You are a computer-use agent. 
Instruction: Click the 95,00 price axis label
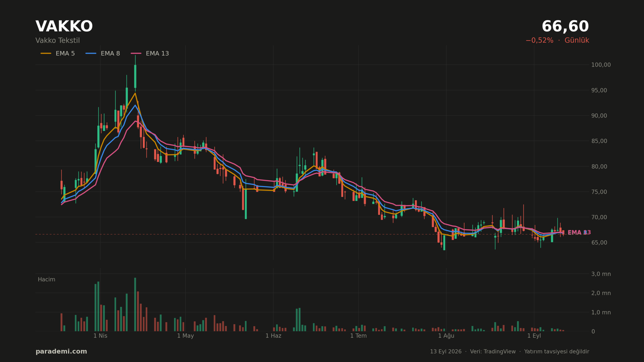pyautogui.click(x=599, y=90)
